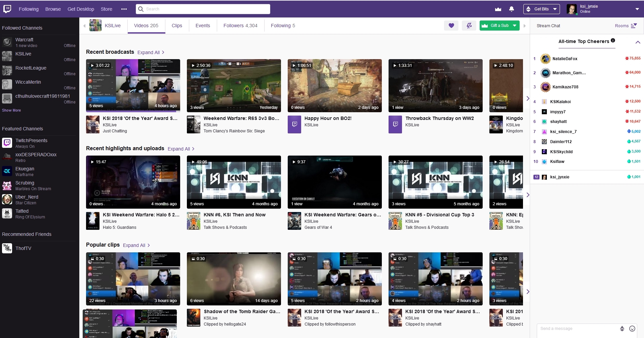The width and height of the screenshot is (644, 338).
Task: Open Ekuegan featured channel avatar
Action: point(7,171)
